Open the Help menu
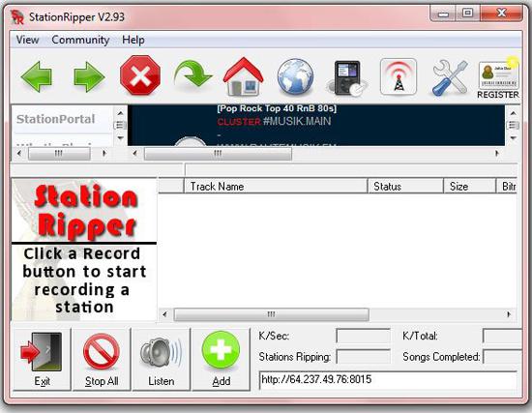The width and height of the screenshot is (532, 413). [133, 40]
